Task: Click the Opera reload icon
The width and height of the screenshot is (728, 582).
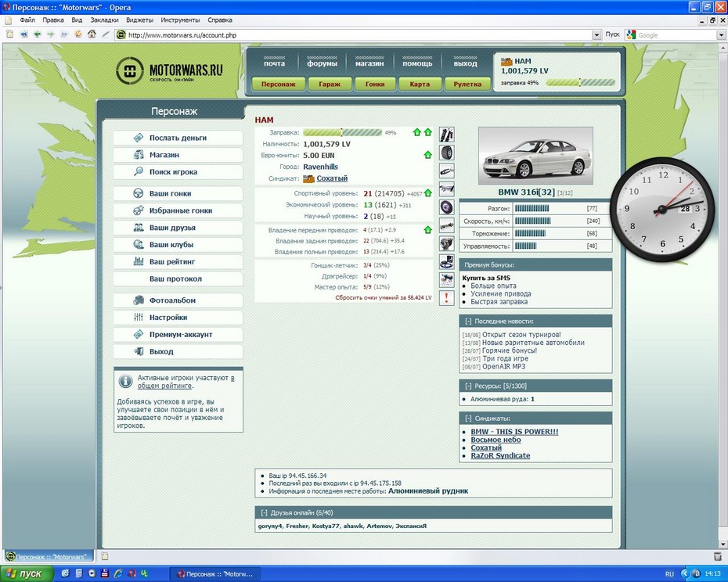Action: [78, 34]
